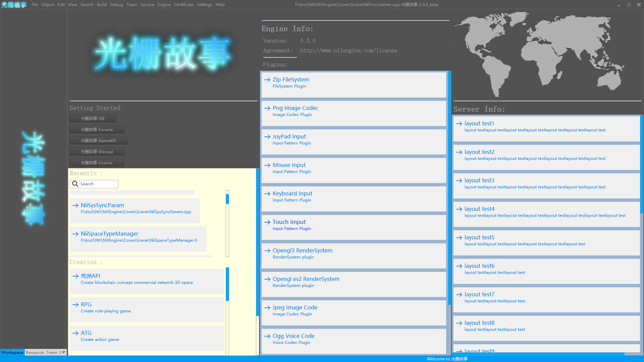Click the arrow icon beside NiiSpaceTypeManager
This screenshot has height=362, width=644.
pos(75,234)
